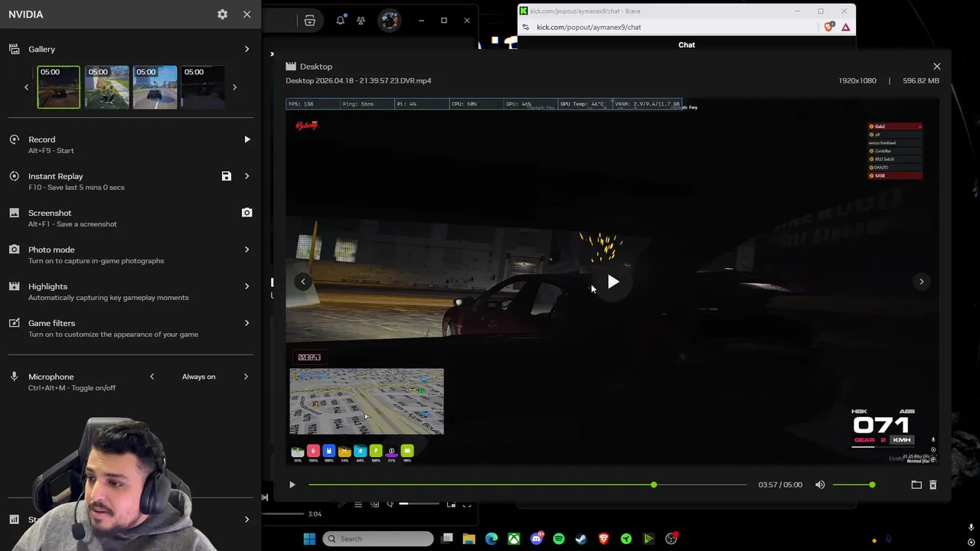Seek the video progress bar
Viewport: 980px width, 551px height.
click(528, 484)
